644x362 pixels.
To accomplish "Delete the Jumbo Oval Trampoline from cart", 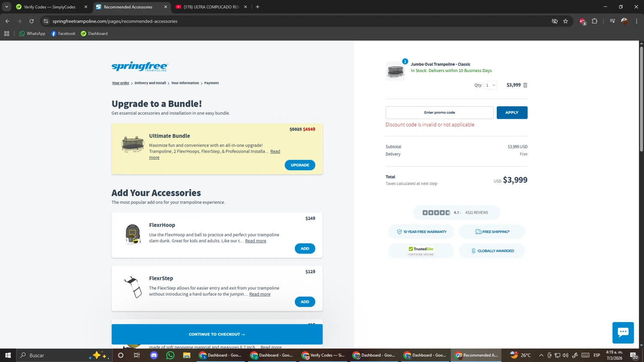I will tap(525, 85).
